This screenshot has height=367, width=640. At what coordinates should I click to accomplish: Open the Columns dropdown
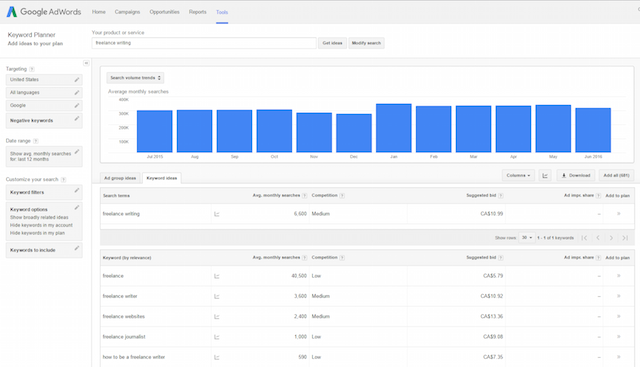(518, 176)
